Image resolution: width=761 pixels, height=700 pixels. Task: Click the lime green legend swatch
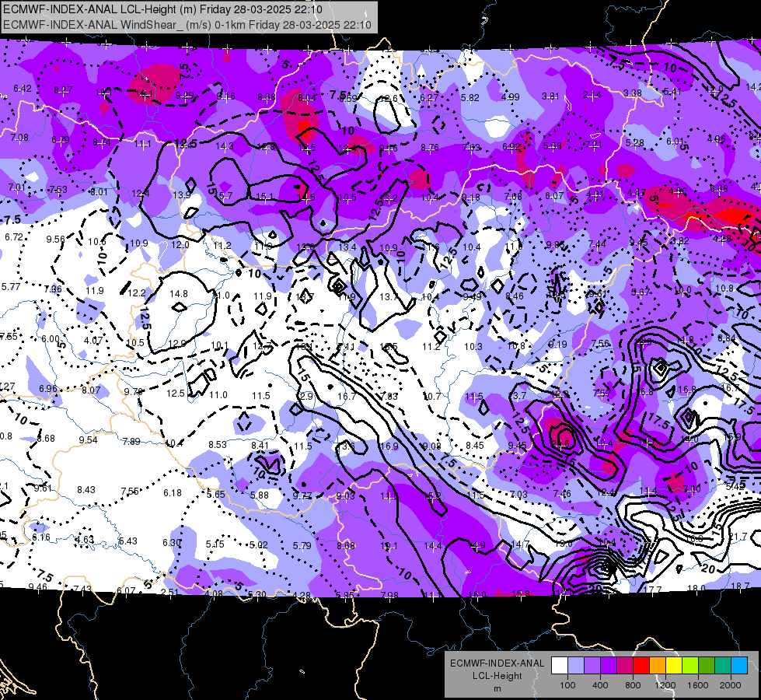tap(690, 665)
